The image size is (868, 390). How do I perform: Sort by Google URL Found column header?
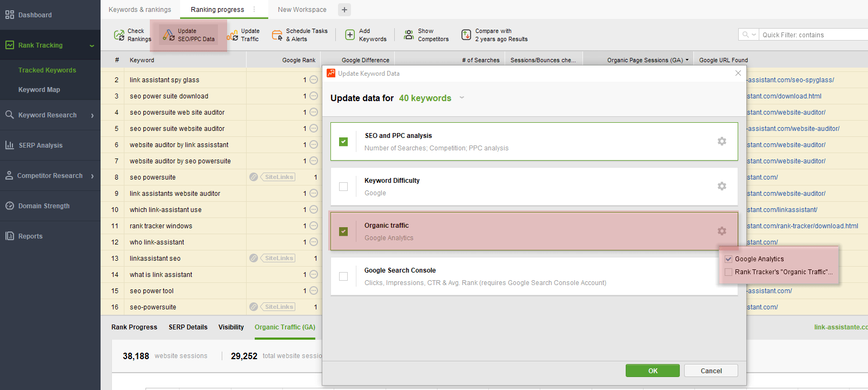(723, 60)
